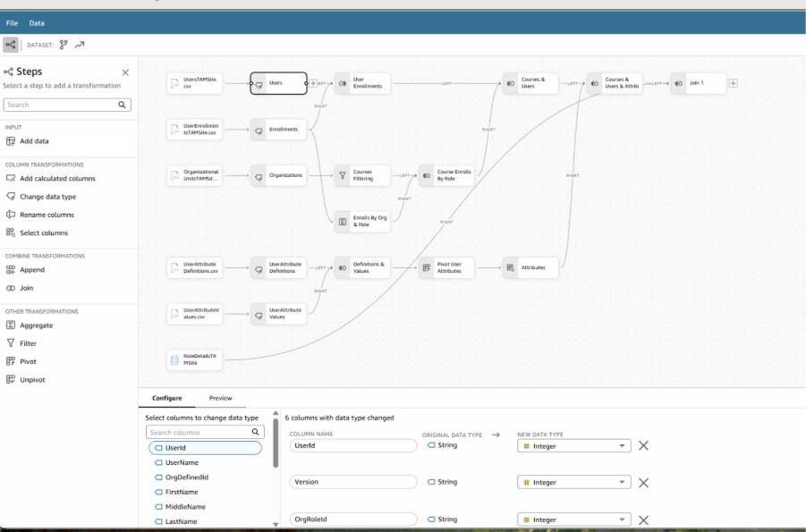Click the plus button after Join 1
The width and height of the screenshot is (806, 532).
(734, 83)
